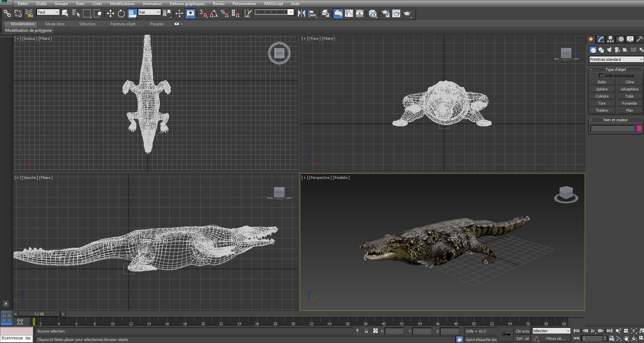Click the Unlink Selection tool
Image resolution: width=644 pixels, height=343 pixels.
pyautogui.click(x=18, y=14)
